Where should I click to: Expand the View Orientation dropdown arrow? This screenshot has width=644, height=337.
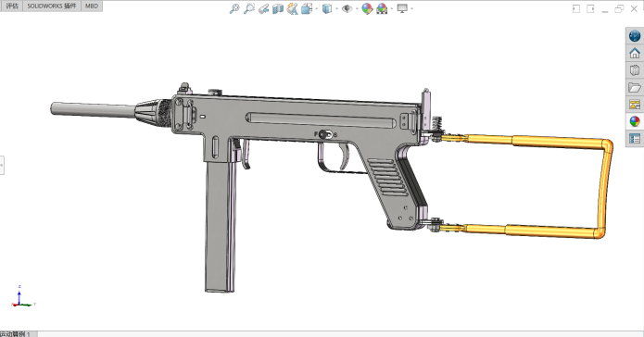[316, 8]
